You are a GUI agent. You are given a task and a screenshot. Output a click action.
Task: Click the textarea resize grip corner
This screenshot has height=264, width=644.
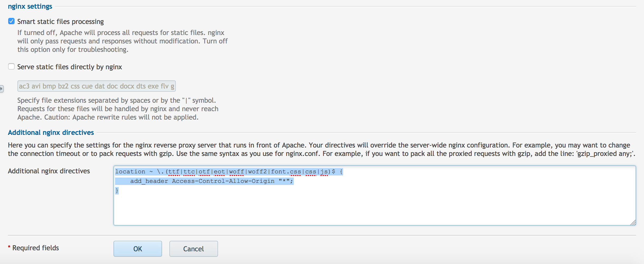click(633, 223)
